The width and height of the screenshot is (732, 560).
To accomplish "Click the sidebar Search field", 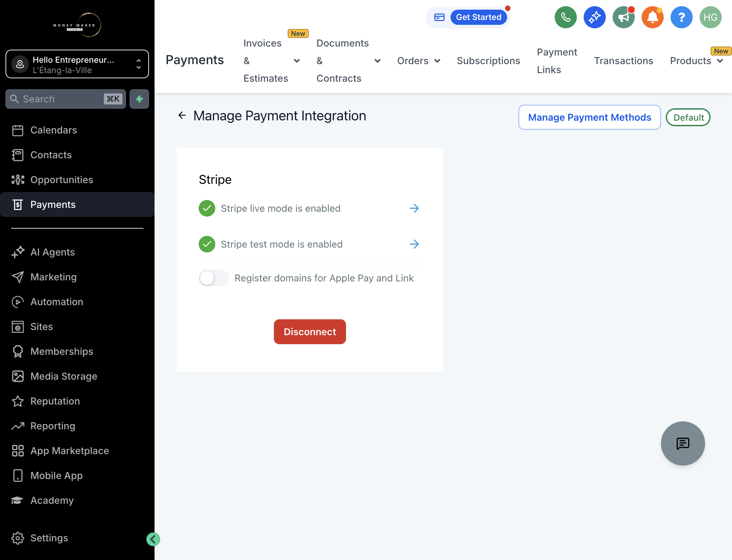I will [66, 99].
